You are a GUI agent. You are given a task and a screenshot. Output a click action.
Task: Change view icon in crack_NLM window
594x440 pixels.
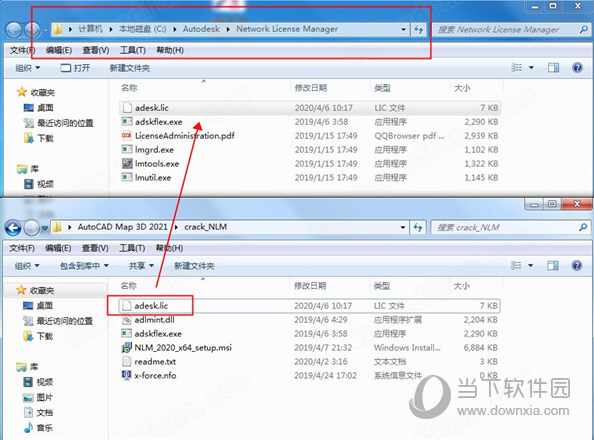point(516,266)
